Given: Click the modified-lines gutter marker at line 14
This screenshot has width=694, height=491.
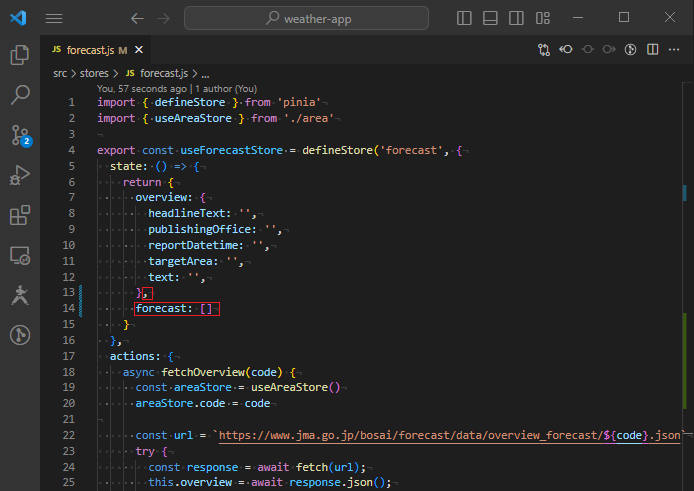Looking at the screenshot, I should pyautogui.click(x=81, y=309).
